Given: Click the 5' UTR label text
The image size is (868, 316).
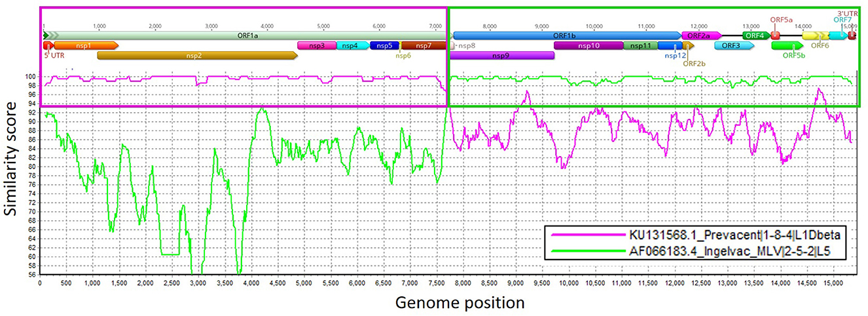Looking at the screenshot, I should (54, 56).
